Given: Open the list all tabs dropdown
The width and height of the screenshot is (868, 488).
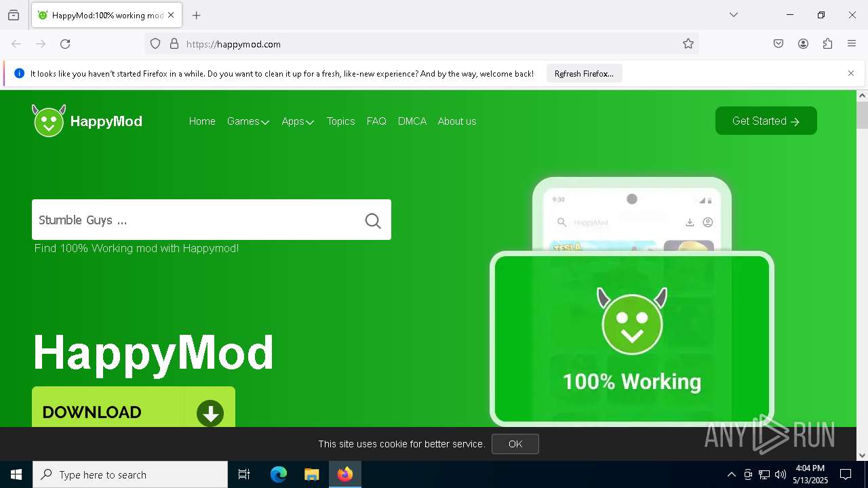Looking at the screenshot, I should point(734,15).
